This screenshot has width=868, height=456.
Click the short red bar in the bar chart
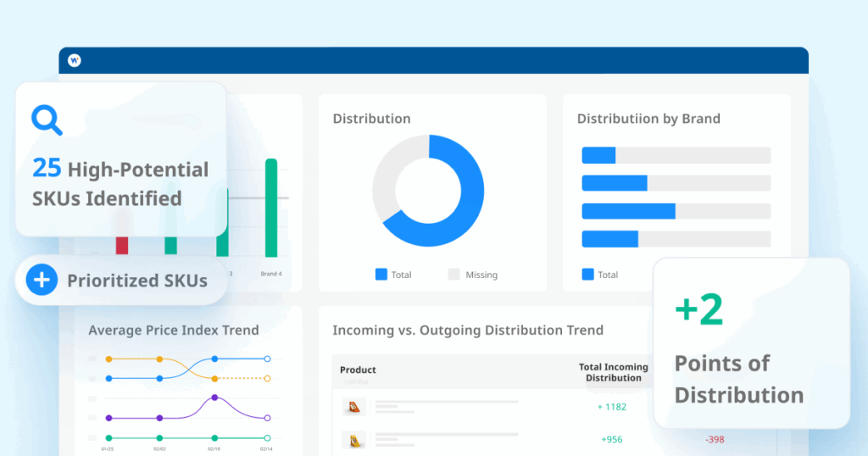click(x=122, y=245)
